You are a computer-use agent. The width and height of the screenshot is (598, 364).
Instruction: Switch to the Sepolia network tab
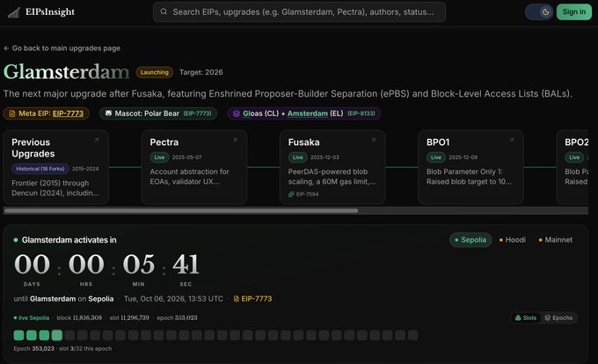470,240
